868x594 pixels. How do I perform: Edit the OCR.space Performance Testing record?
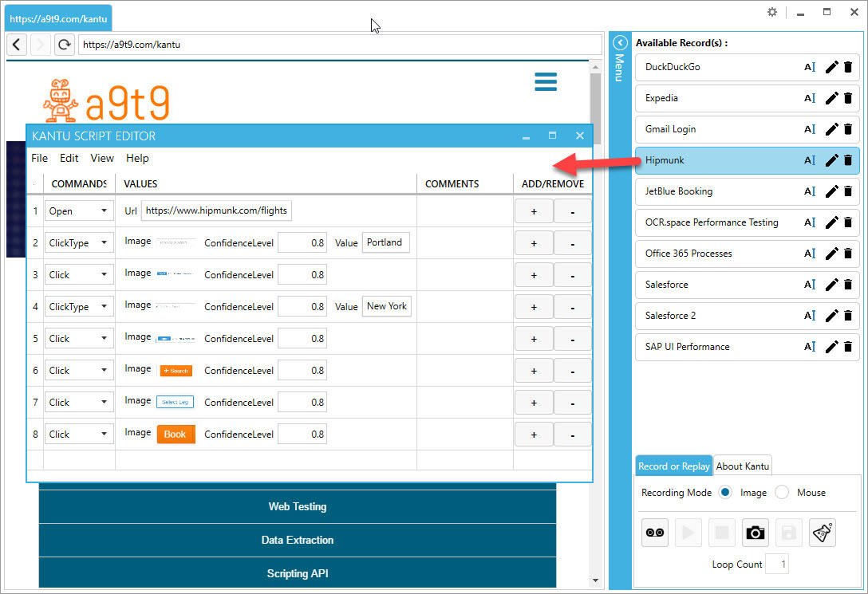click(831, 222)
